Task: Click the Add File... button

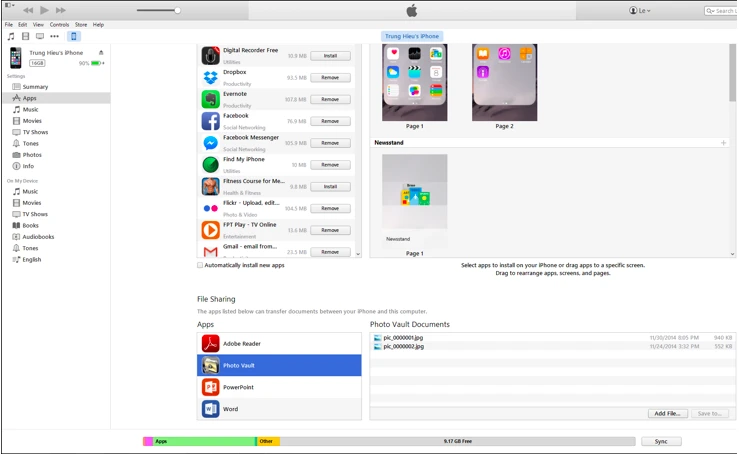Action: [x=666, y=413]
